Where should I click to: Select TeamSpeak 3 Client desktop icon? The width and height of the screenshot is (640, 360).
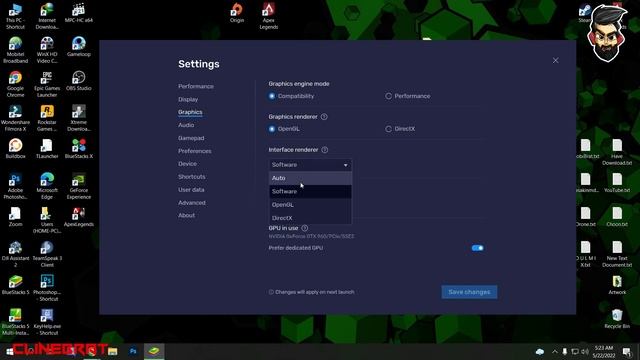[x=47, y=254]
